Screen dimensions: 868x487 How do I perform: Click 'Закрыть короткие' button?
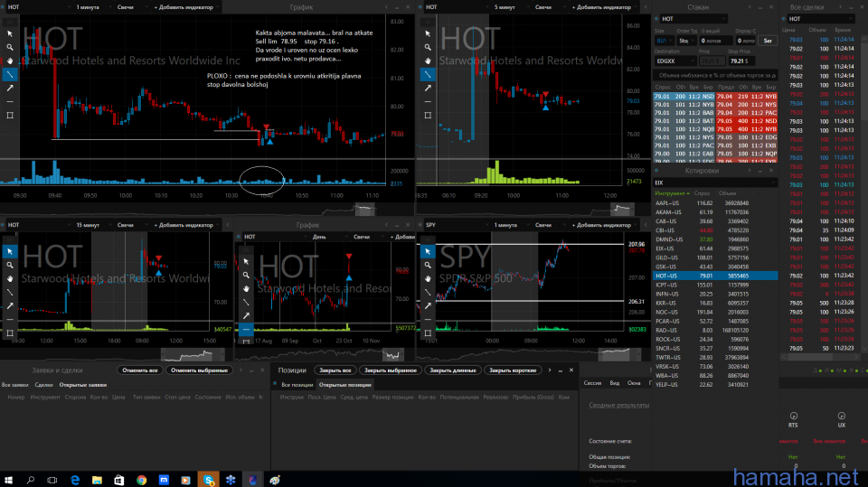(x=513, y=370)
